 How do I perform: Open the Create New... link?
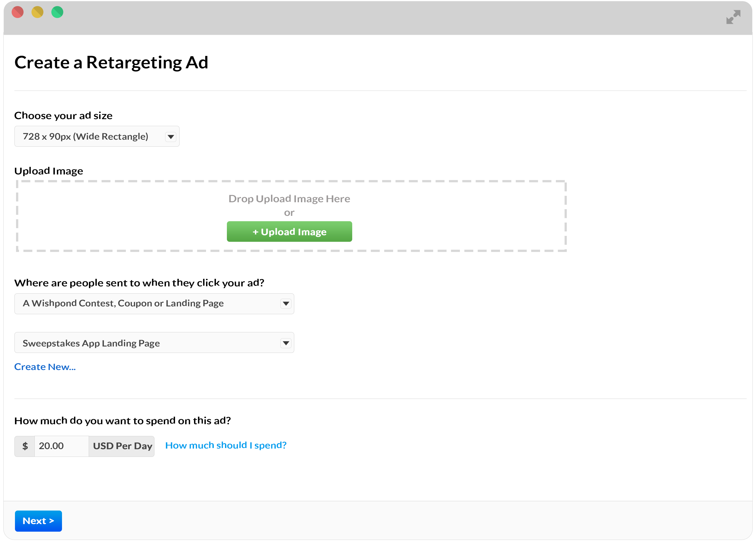(x=45, y=367)
